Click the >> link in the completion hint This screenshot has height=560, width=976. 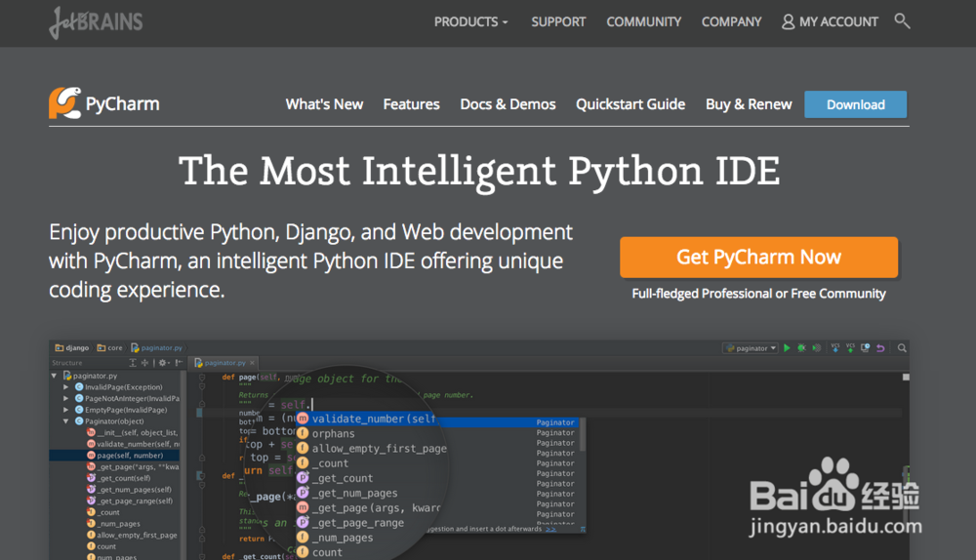click(x=550, y=529)
